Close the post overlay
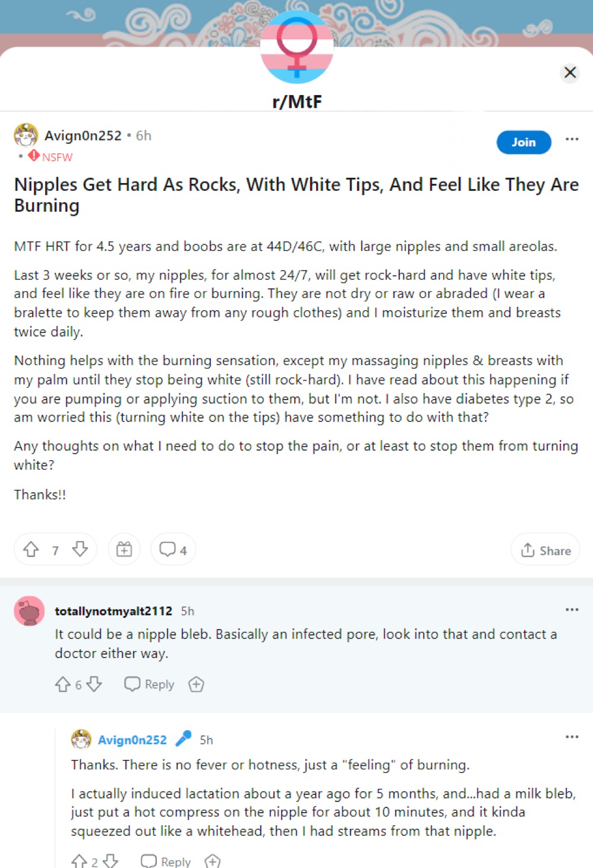593x868 pixels. pyautogui.click(x=570, y=73)
